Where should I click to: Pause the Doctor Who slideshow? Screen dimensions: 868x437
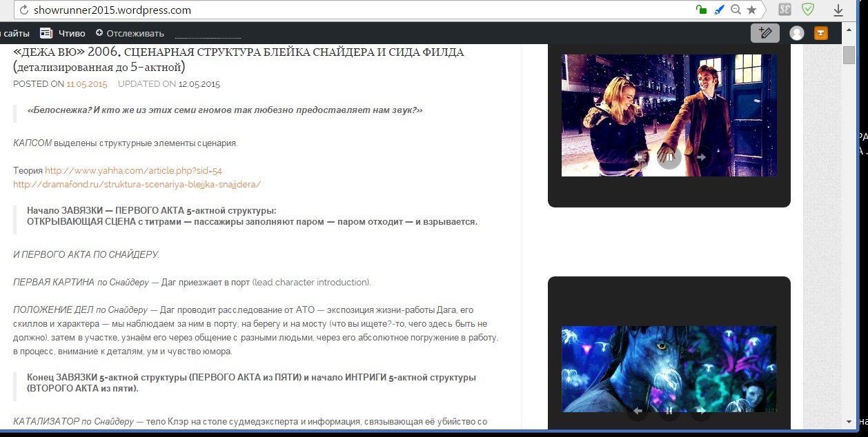click(669, 157)
